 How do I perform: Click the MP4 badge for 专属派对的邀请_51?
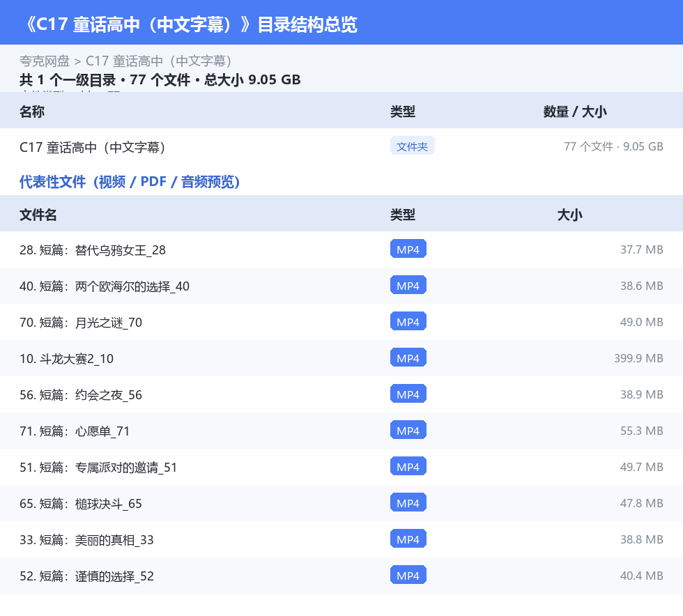pos(408,466)
